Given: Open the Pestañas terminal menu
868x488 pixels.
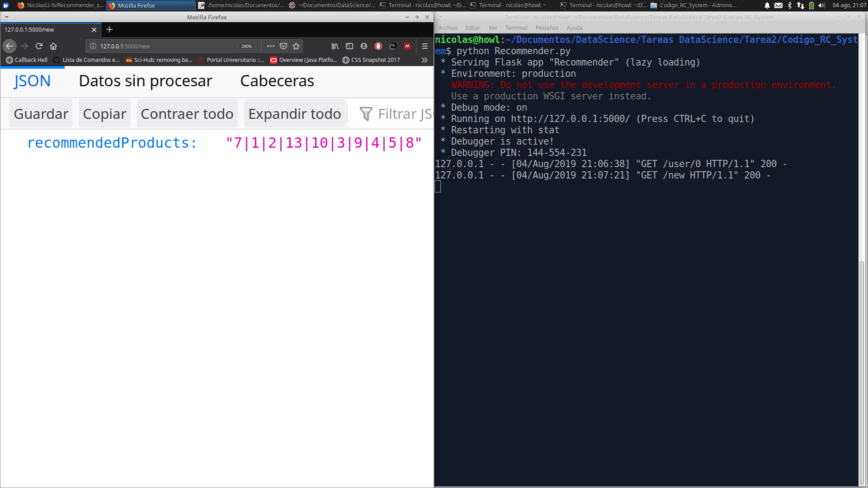Looking at the screenshot, I should pos(547,28).
